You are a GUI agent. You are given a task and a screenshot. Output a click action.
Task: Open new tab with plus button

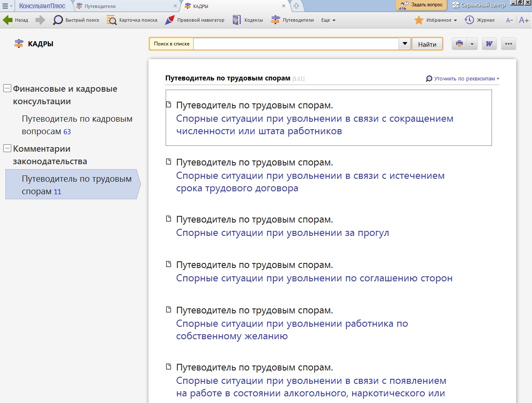coord(296,6)
